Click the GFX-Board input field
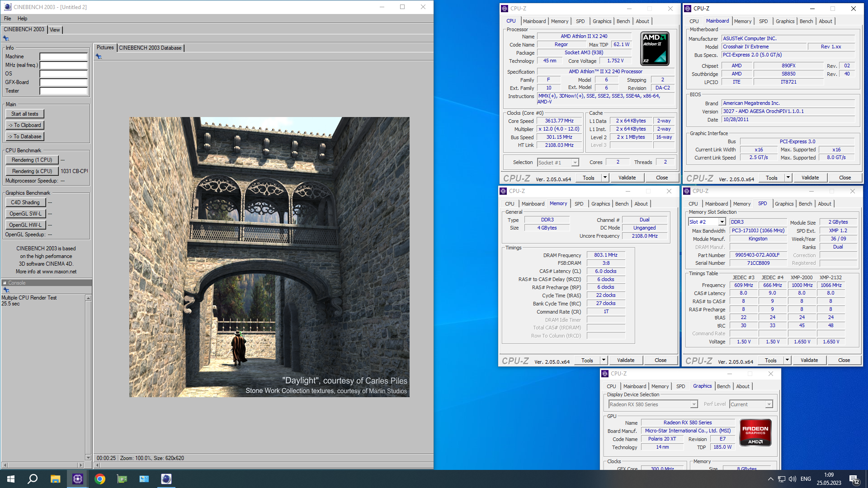The image size is (868, 488). point(63,82)
